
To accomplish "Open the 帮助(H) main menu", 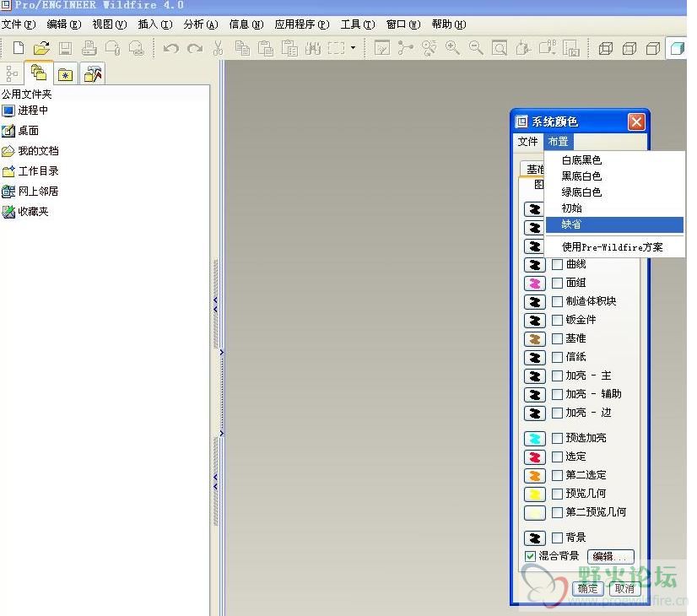I will coord(449,24).
